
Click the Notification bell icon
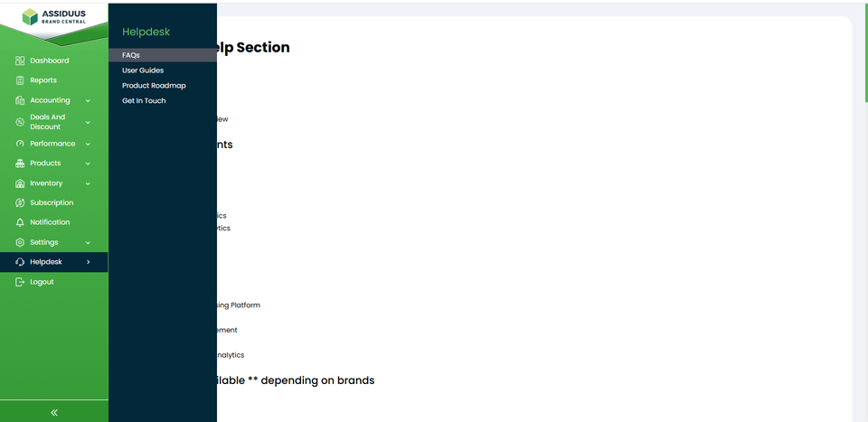tap(20, 222)
